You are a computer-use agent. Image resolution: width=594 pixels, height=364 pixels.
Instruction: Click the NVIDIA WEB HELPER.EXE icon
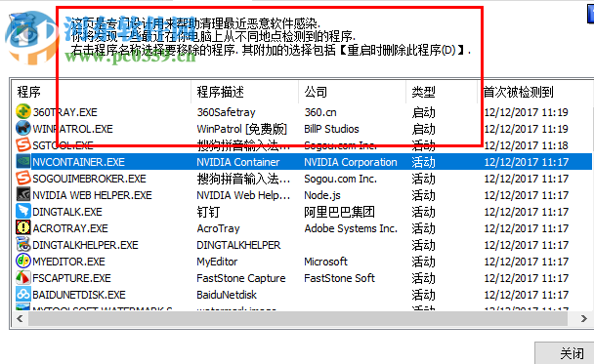23,195
